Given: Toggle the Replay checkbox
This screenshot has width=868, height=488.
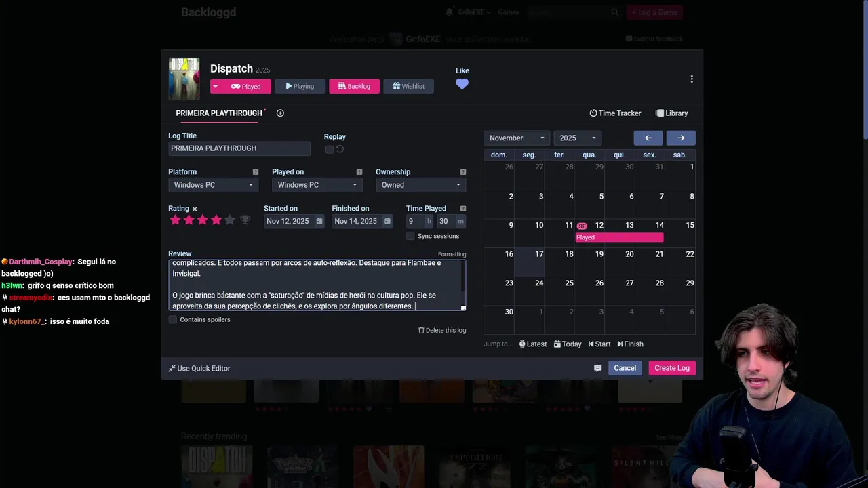Looking at the screenshot, I should coord(330,149).
